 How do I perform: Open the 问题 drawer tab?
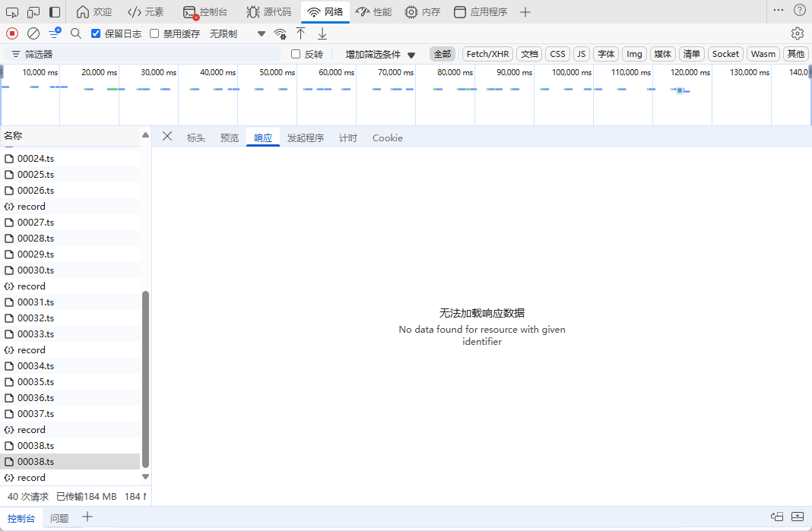point(59,518)
